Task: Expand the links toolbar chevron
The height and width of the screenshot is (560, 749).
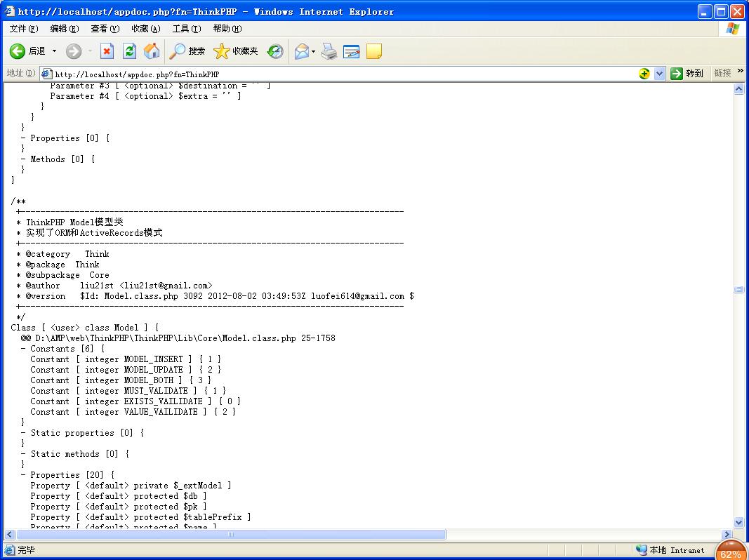Action: (741, 71)
